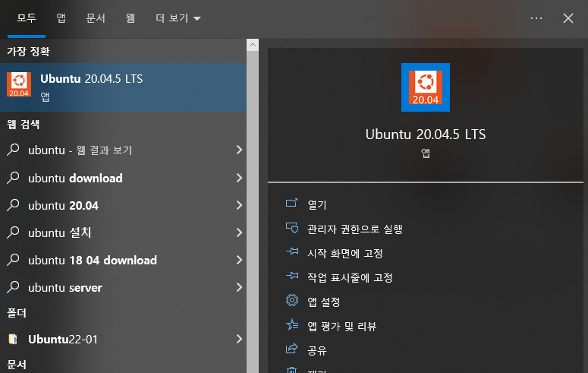
Task: Switch to the 웹 tab
Action: (130, 18)
